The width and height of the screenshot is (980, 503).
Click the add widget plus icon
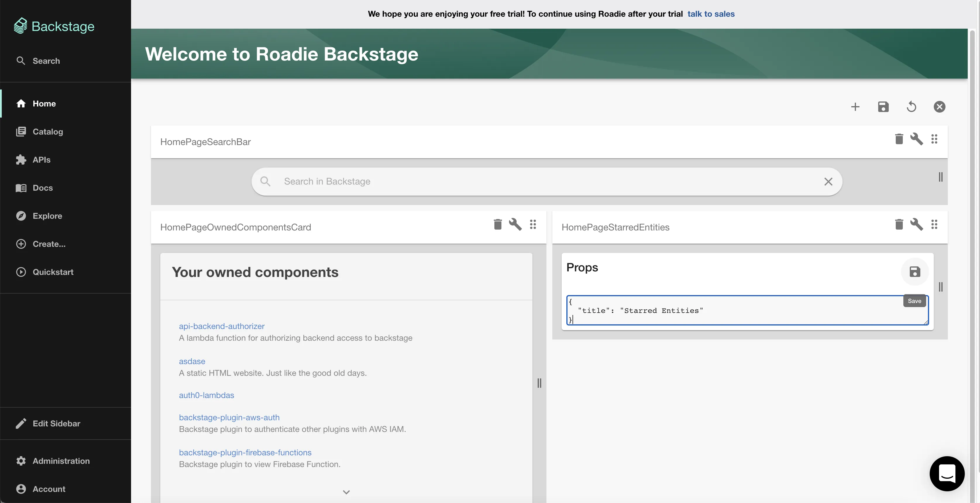pos(855,107)
